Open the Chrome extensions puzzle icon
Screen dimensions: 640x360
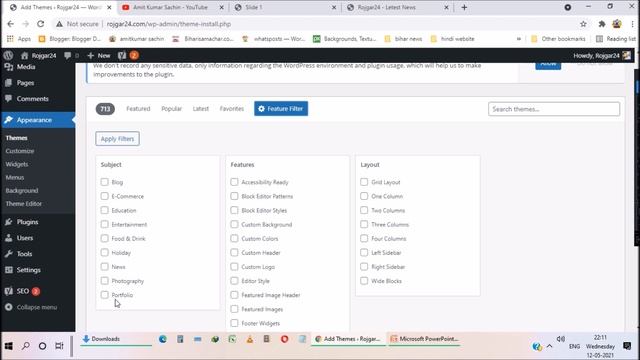pos(601,24)
